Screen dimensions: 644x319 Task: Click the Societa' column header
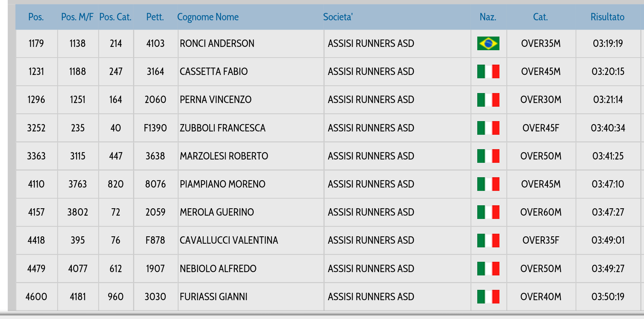[x=338, y=17]
